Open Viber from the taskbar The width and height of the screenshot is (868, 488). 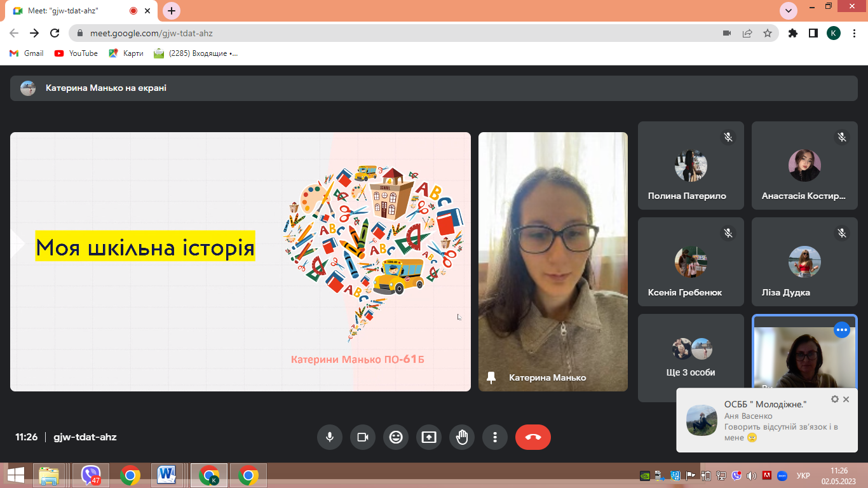(x=91, y=475)
